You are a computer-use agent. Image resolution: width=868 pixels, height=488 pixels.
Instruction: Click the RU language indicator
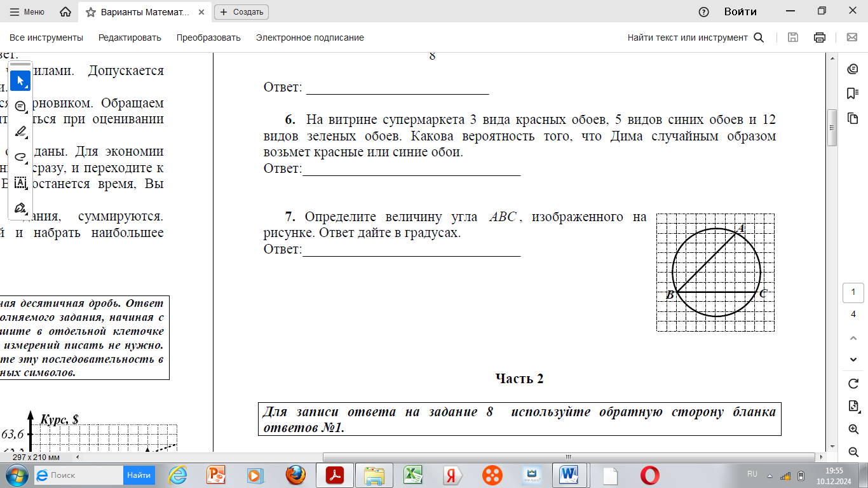click(x=752, y=474)
